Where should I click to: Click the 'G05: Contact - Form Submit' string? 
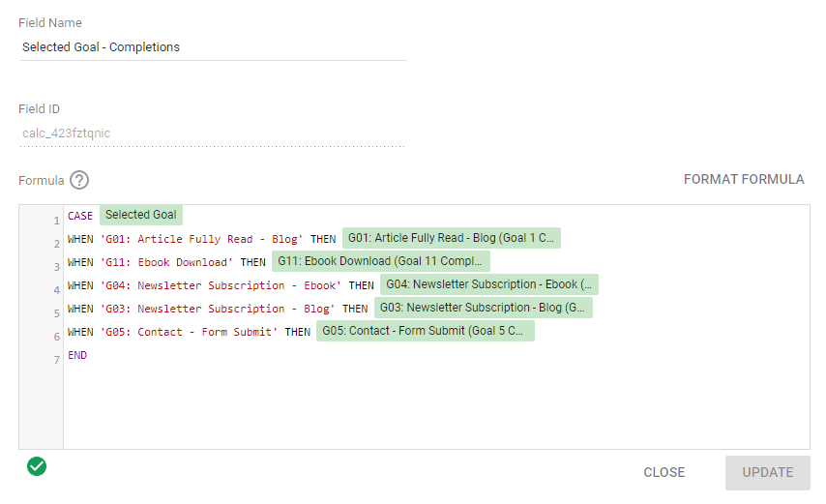coord(190,332)
